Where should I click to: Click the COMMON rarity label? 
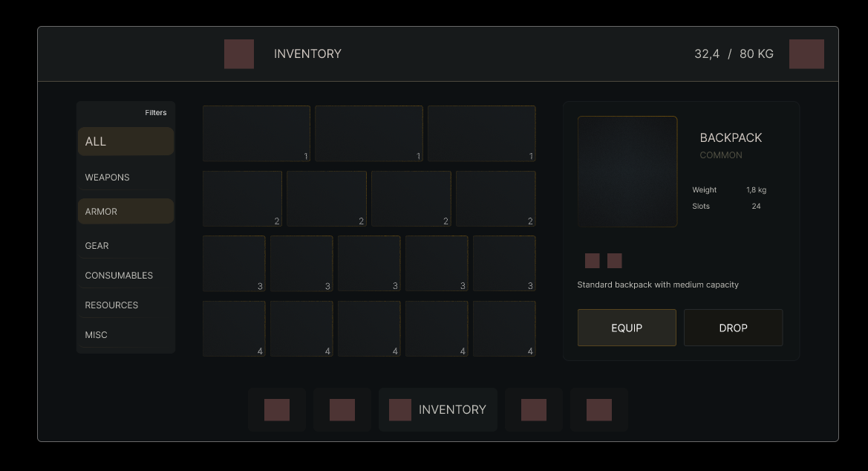pos(721,155)
